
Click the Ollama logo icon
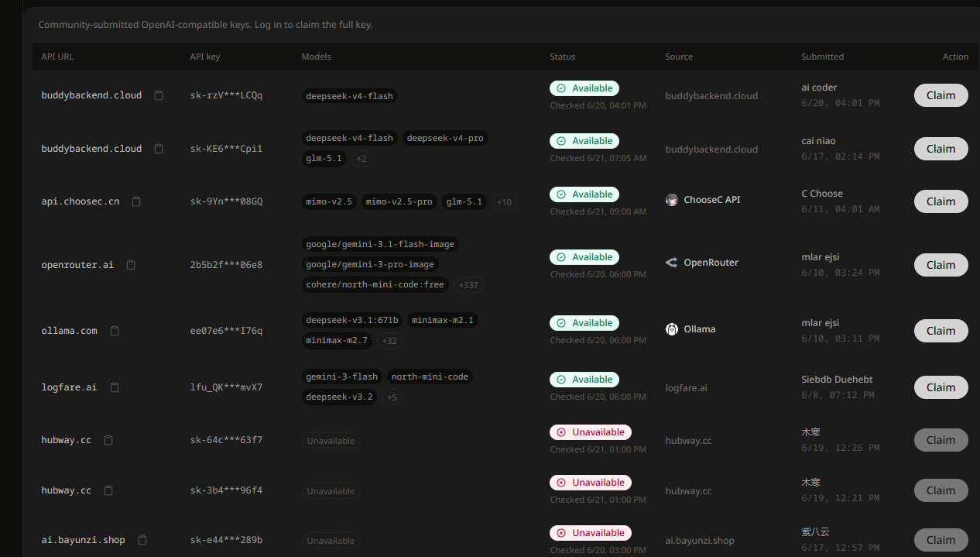pos(672,329)
